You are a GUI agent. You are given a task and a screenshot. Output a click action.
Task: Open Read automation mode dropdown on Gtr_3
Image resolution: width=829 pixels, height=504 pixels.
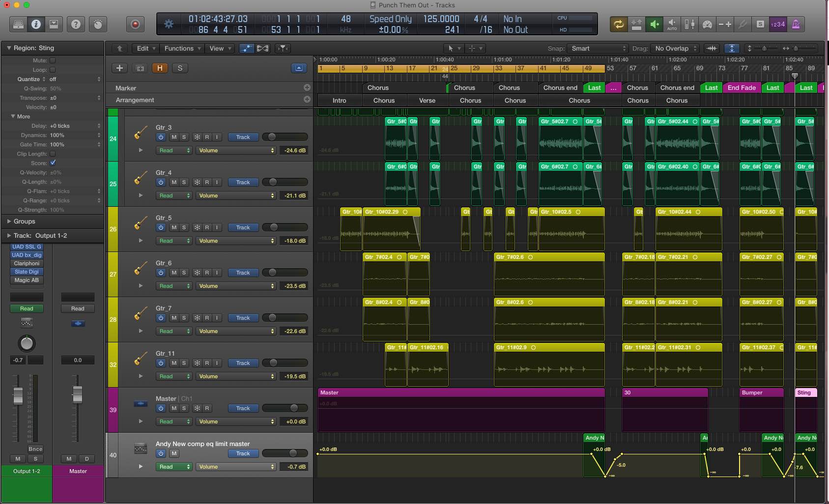[174, 150]
